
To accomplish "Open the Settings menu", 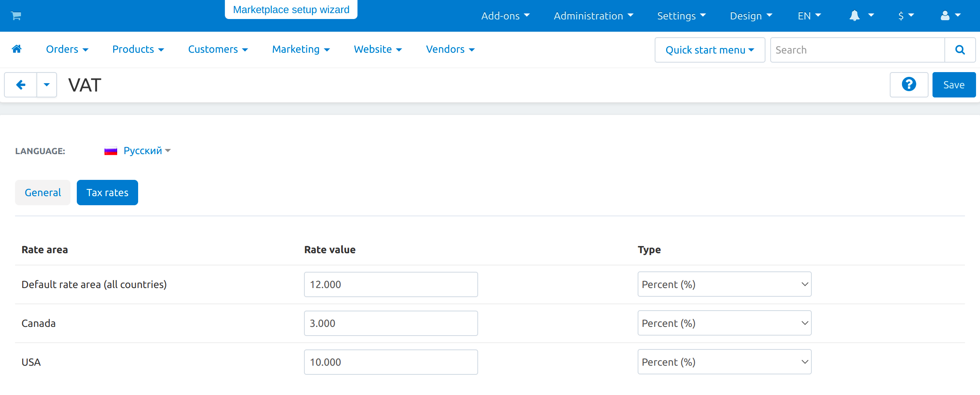I will click(681, 16).
